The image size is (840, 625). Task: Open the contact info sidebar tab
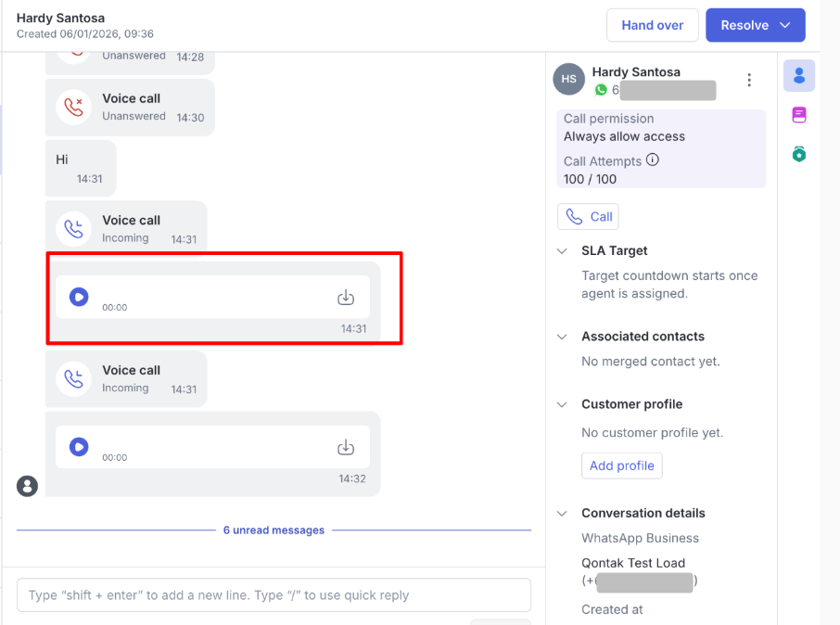coord(798,76)
